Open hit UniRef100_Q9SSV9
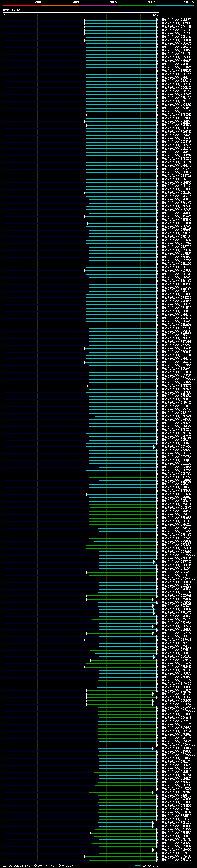This screenshot has width=197, height=868. click(177, 538)
